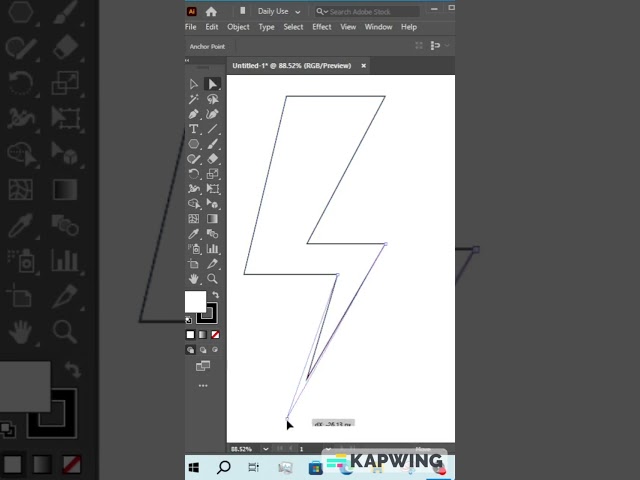Select the Symbol Sprayer tool
The height and width of the screenshot is (480, 640).
[193, 249]
